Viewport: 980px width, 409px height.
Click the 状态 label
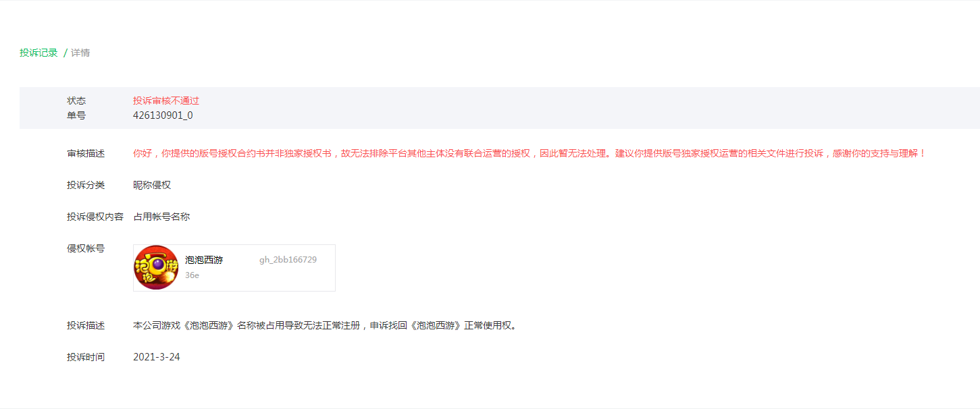pos(76,101)
